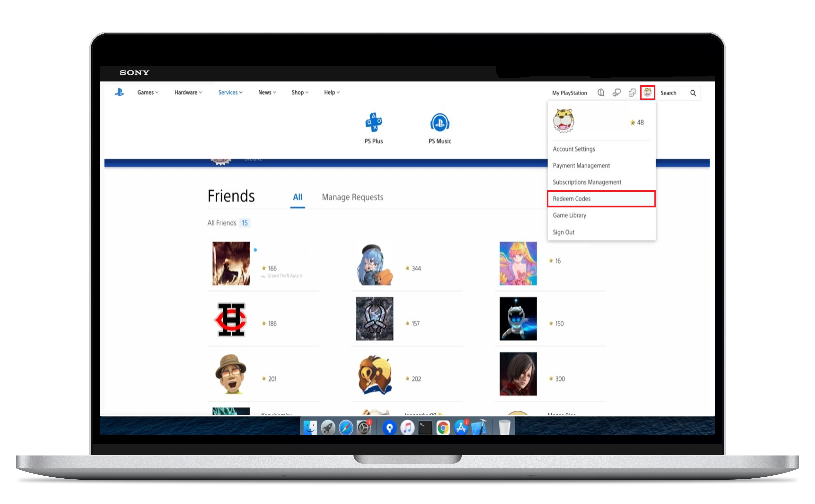
Task: Click the friends faces icon in header
Action: [632, 93]
